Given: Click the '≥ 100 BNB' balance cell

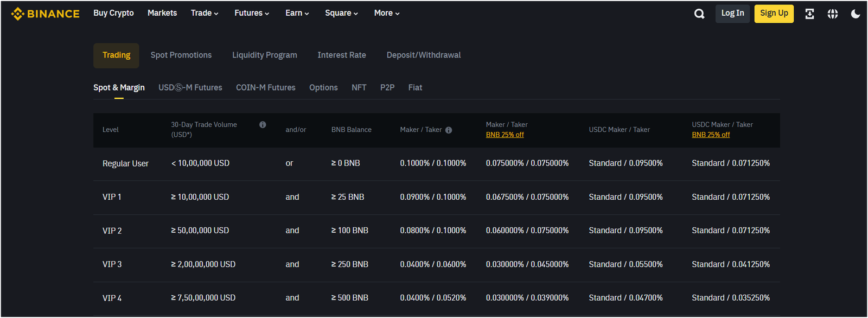Looking at the screenshot, I should click(x=350, y=231).
